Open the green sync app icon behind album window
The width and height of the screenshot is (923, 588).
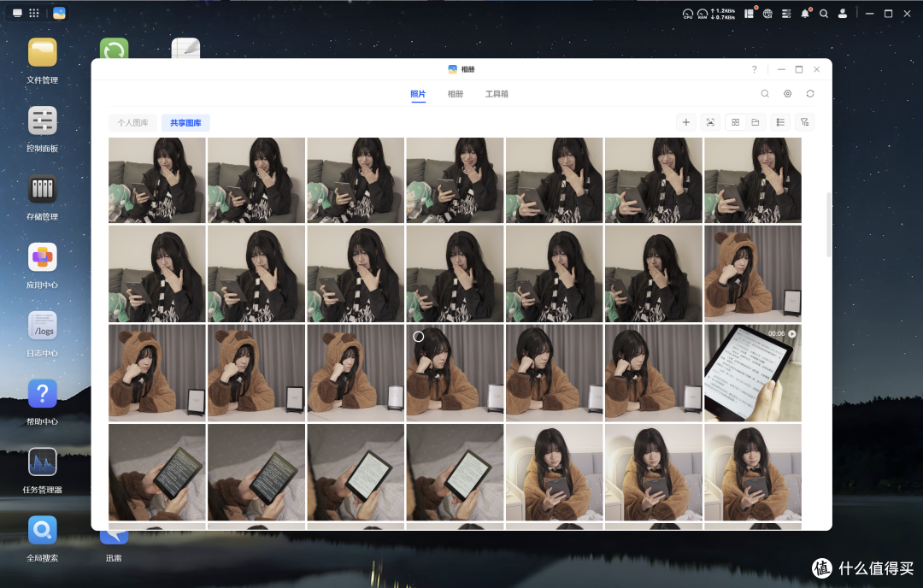(x=114, y=48)
